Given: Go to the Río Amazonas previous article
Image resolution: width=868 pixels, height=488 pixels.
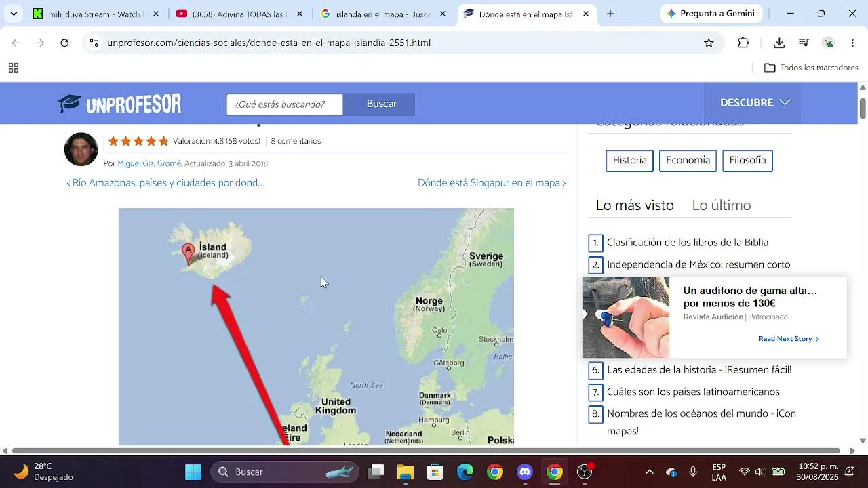Looking at the screenshot, I should [164, 183].
